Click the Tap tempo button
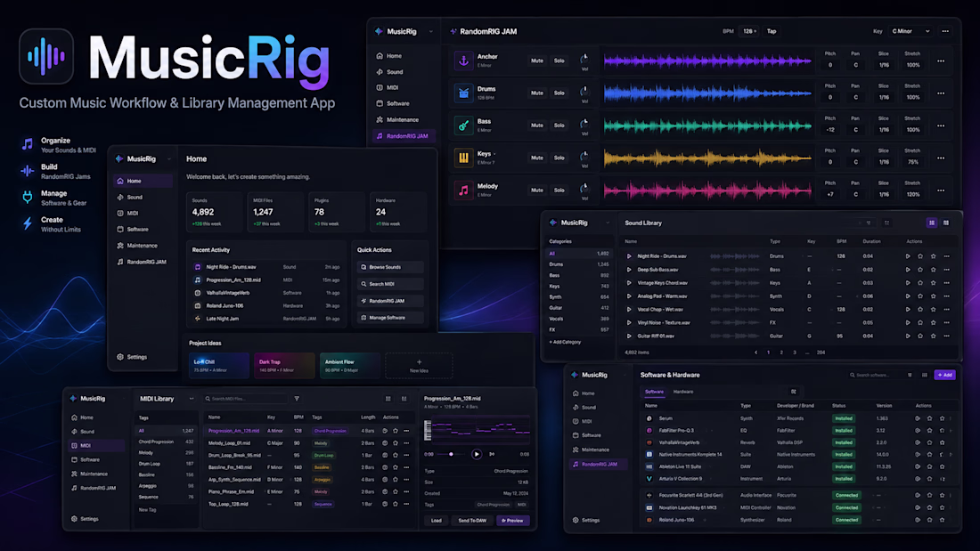Screen dimensions: 980x551 772,31
